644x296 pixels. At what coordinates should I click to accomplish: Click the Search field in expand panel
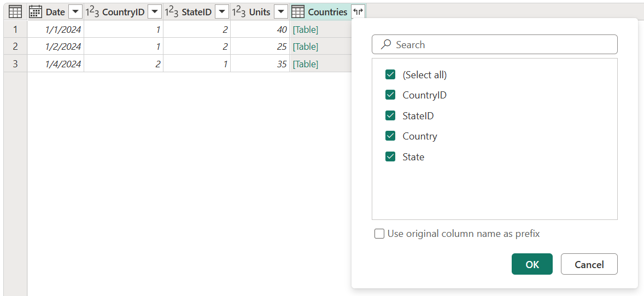pyautogui.click(x=494, y=45)
